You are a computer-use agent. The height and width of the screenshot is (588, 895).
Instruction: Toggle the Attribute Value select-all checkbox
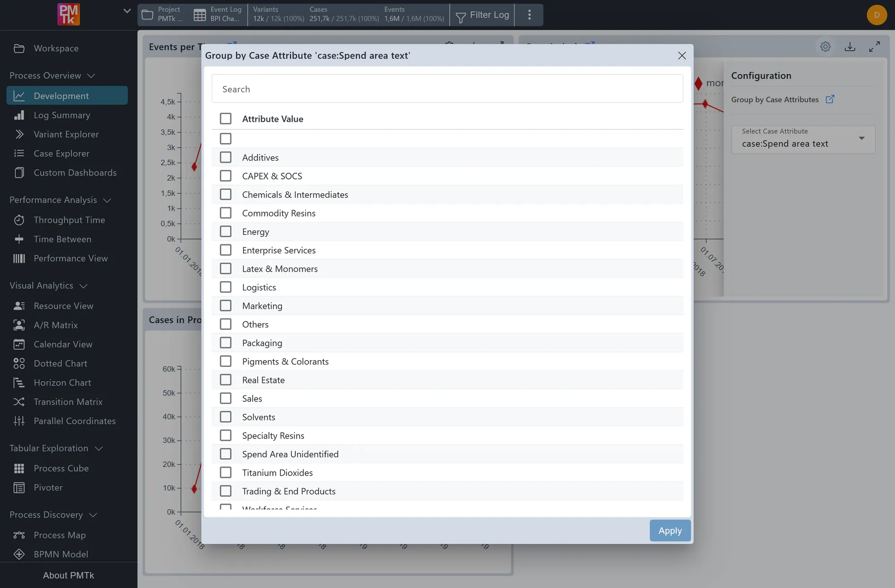click(x=226, y=119)
